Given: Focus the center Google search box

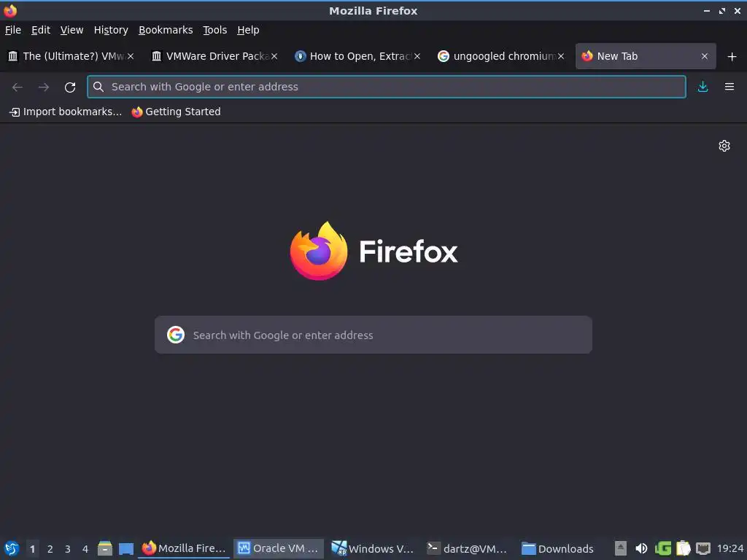Looking at the screenshot, I should [x=373, y=335].
